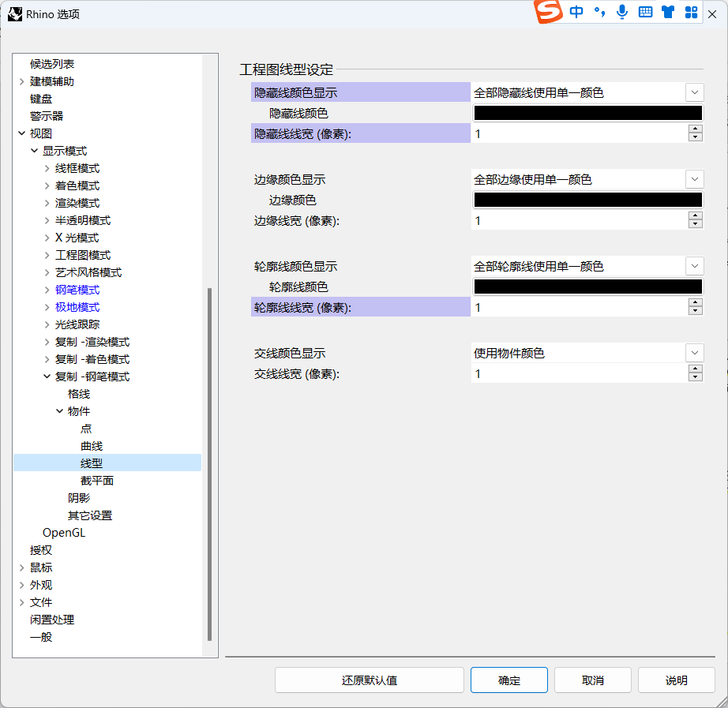This screenshot has width=728, height=708.
Task: Select 截平面 tree item
Action: [x=97, y=481]
